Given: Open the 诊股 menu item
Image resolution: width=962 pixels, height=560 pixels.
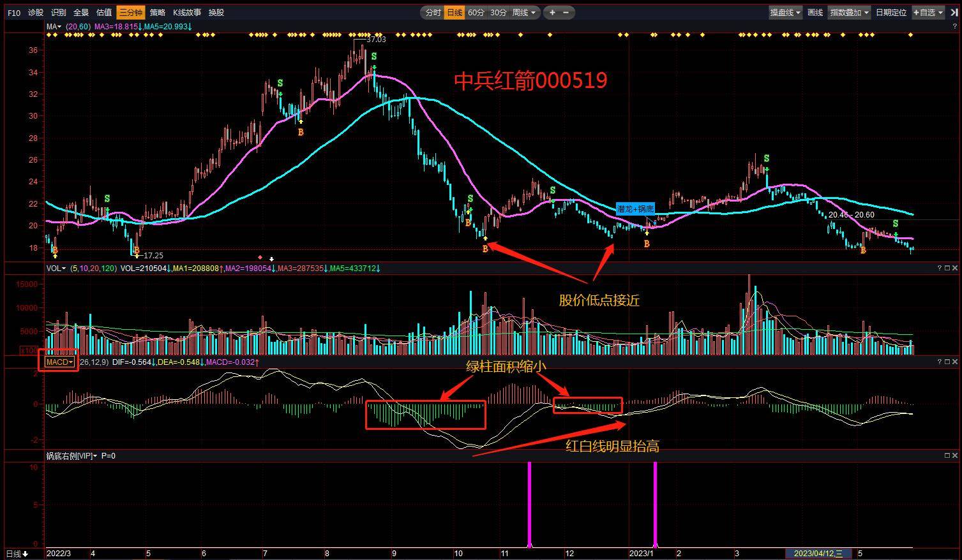Looking at the screenshot, I should tap(36, 12).
